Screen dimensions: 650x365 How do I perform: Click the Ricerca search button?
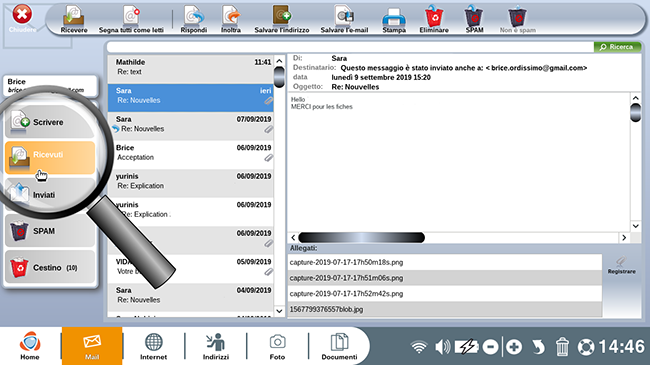point(617,47)
